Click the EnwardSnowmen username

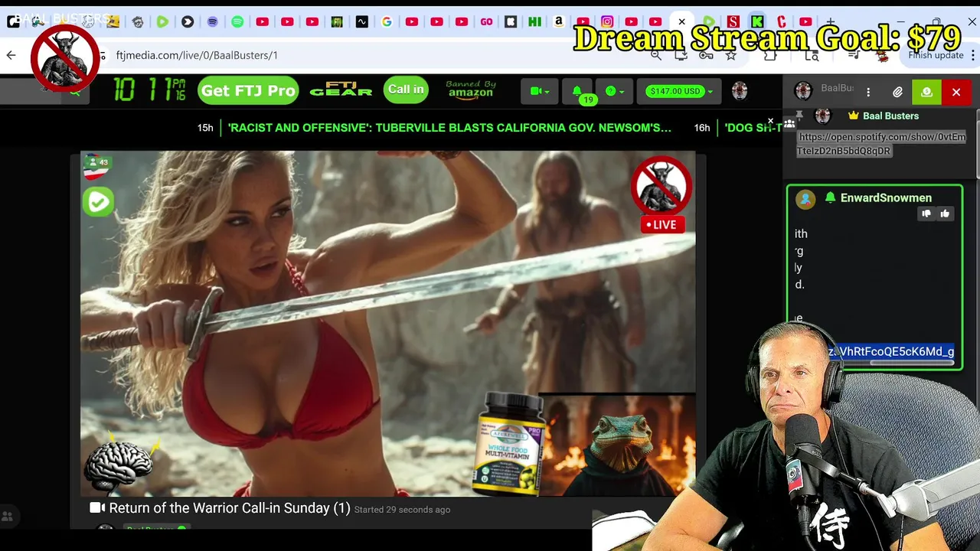coord(886,197)
